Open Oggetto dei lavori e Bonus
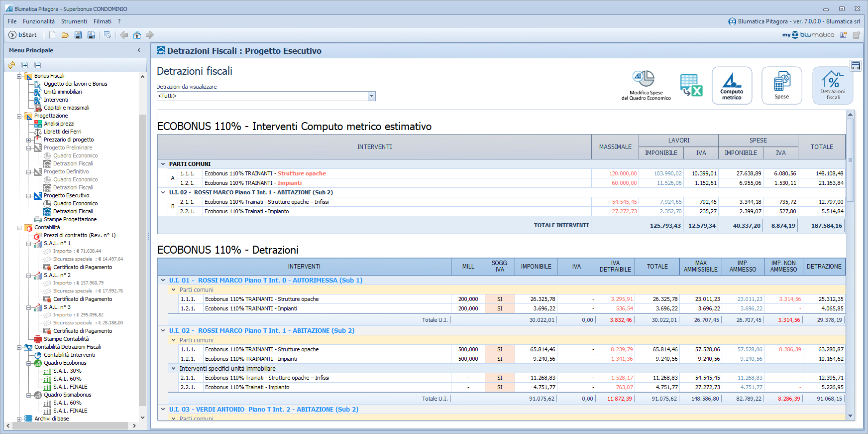 (x=75, y=84)
